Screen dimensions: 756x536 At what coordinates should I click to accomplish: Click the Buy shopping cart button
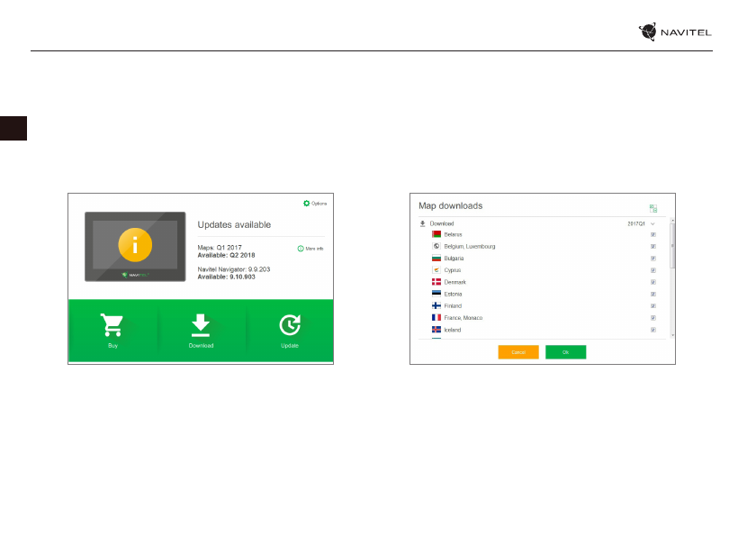112,330
